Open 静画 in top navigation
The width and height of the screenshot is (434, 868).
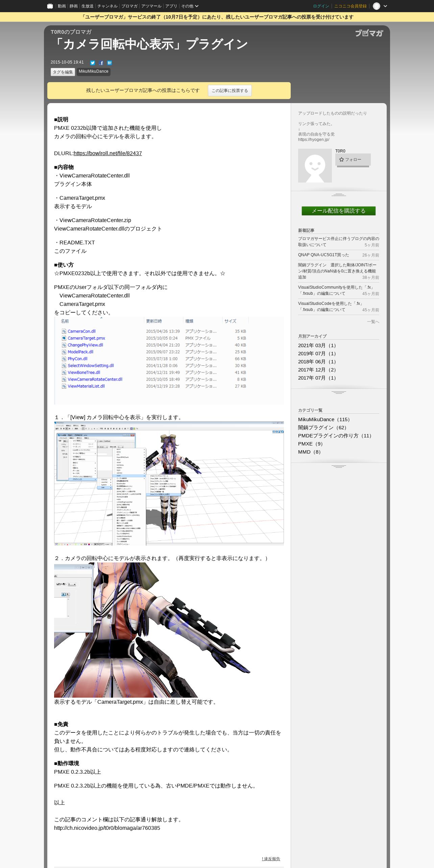coord(74,6)
